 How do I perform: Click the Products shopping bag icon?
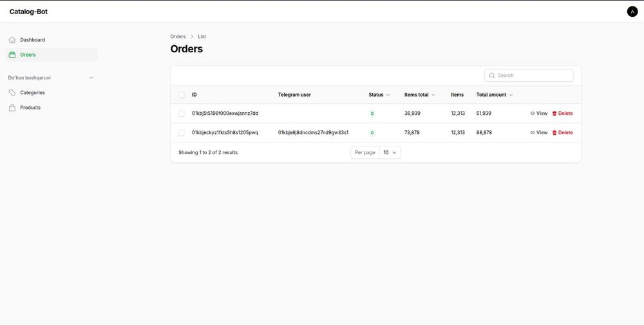12,108
